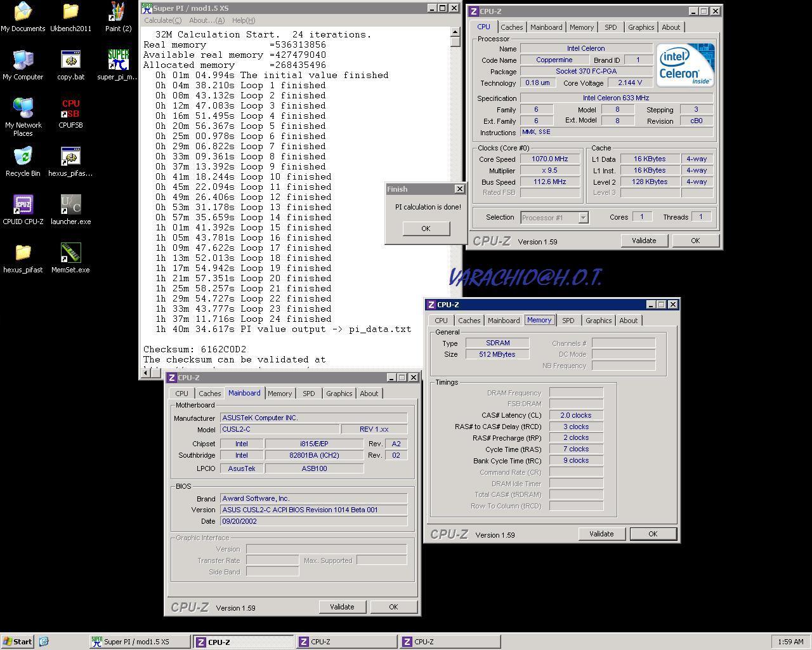Open Calculate menu in Super PI

(x=162, y=20)
